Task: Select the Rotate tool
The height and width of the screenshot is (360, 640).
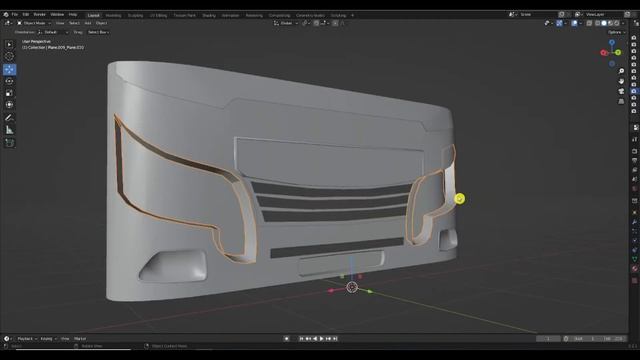Action: [x=9, y=81]
